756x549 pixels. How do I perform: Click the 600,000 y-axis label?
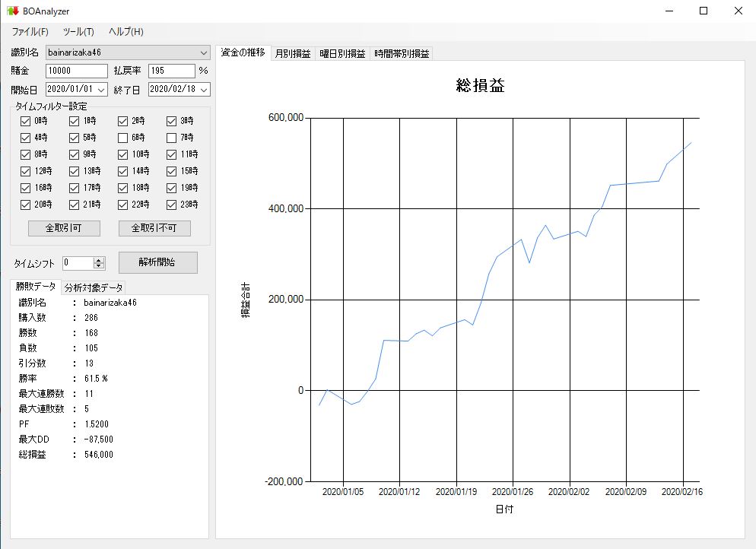pos(286,118)
